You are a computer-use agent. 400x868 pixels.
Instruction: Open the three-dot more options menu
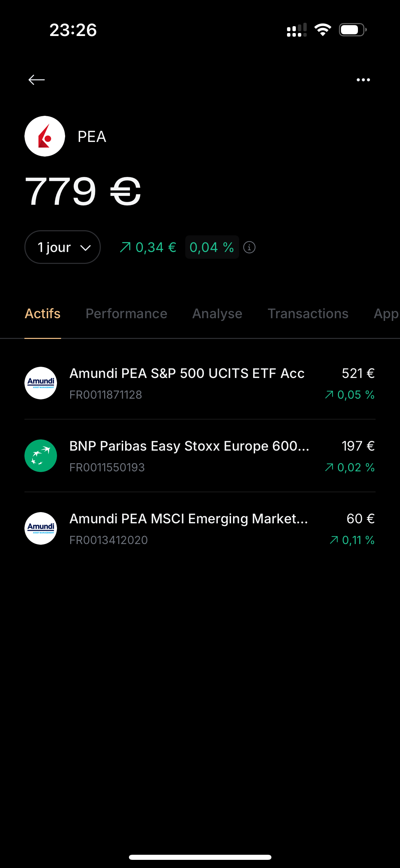click(363, 80)
